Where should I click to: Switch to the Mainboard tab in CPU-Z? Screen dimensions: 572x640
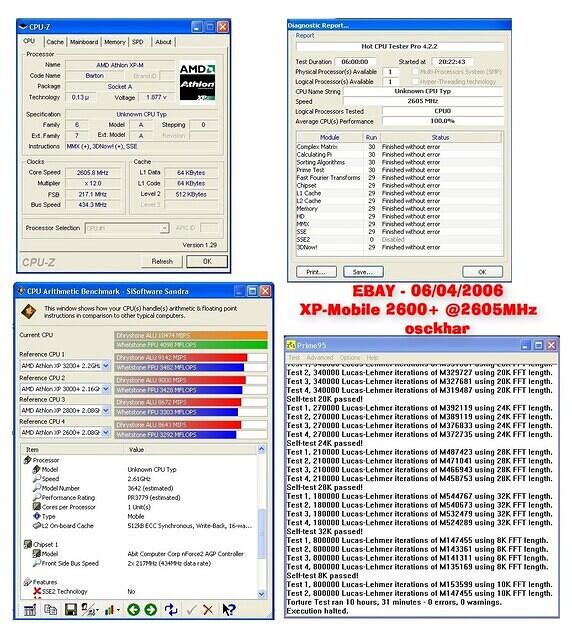point(84,42)
